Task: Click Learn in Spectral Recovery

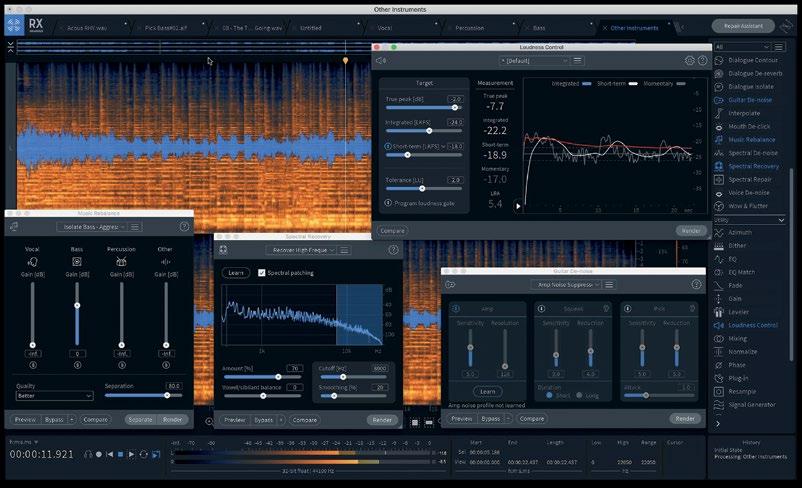Action: [236, 273]
